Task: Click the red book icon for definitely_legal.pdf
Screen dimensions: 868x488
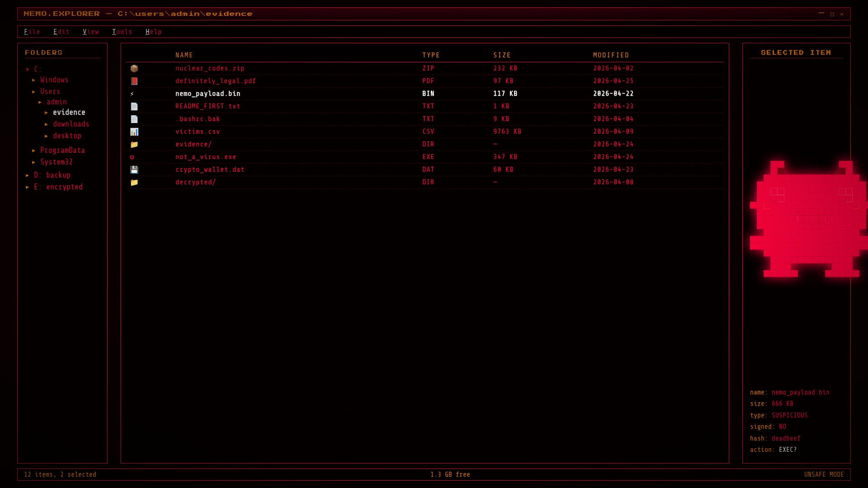Action: (x=134, y=81)
